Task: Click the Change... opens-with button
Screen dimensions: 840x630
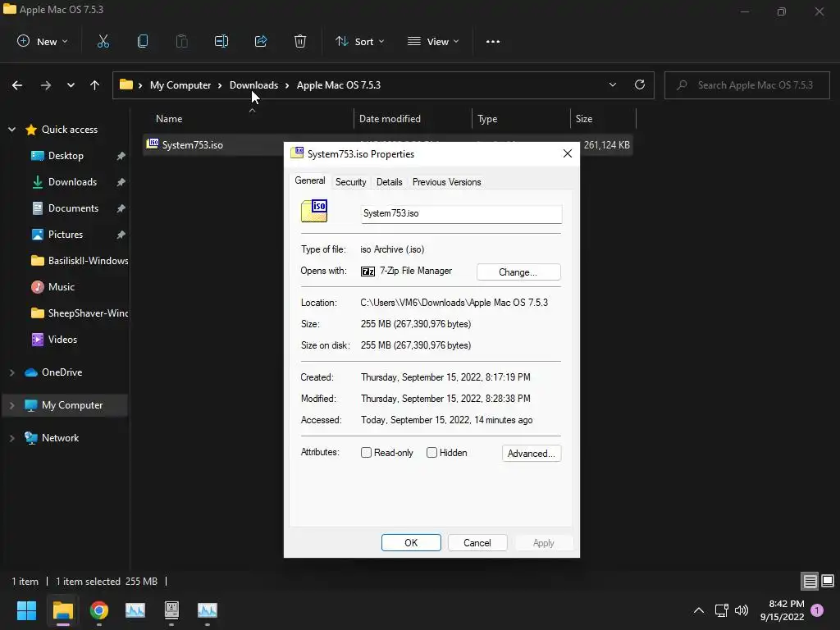Action: (x=518, y=272)
